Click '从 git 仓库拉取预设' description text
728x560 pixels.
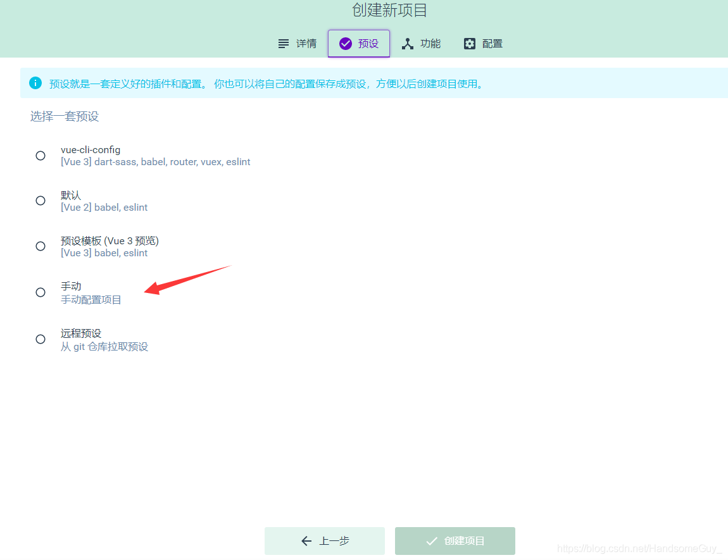tap(104, 347)
